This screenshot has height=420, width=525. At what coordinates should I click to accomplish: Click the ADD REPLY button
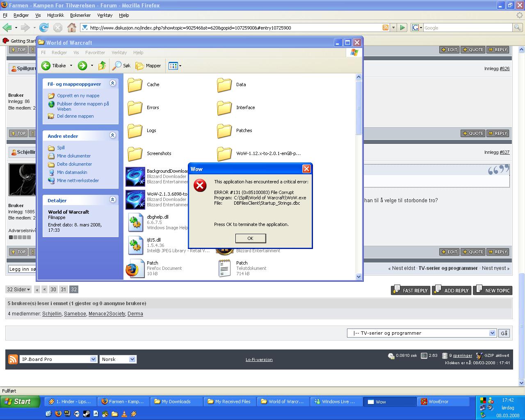[452, 290]
